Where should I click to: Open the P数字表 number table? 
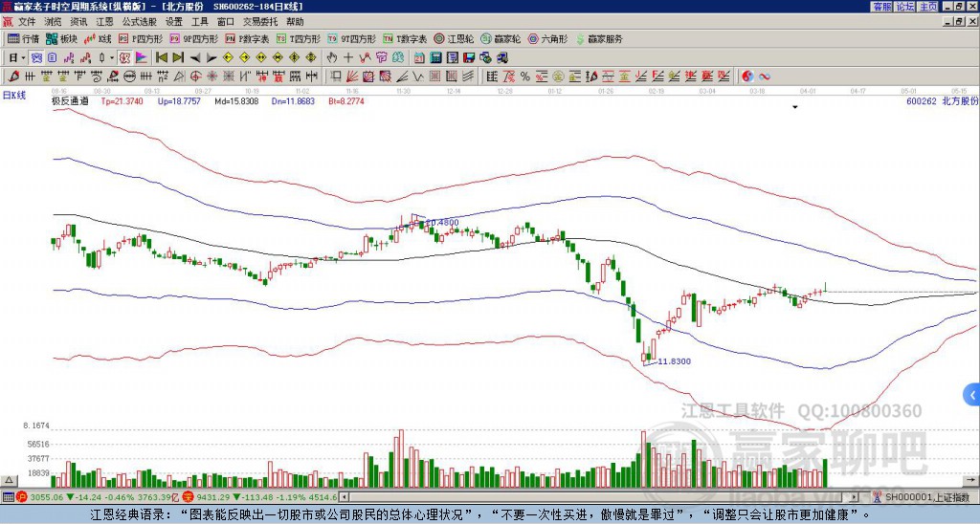pyautogui.click(x=248, y=38)
